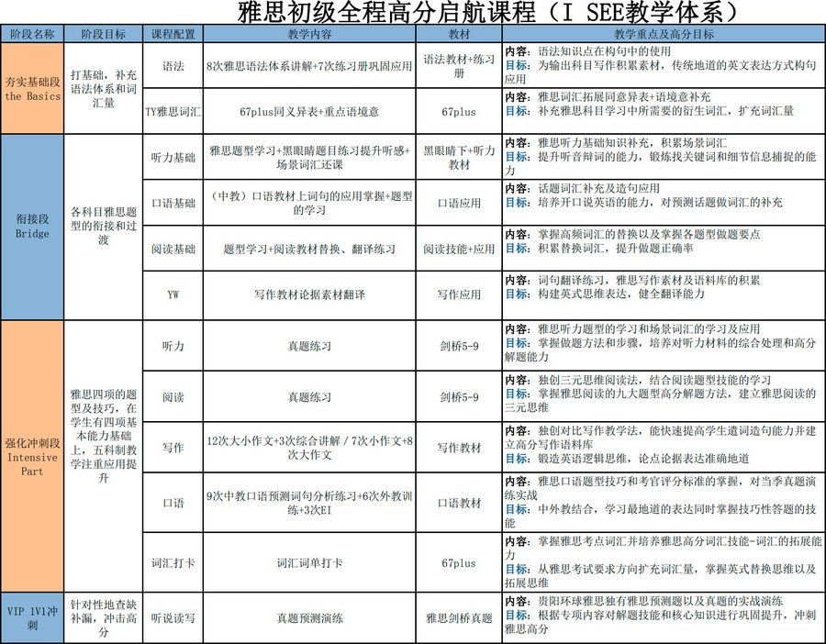Select content cell starting '12次大小作文+3次综合讲解'
This screenshot has width=826, height=644.
click(x=310, y=448)
